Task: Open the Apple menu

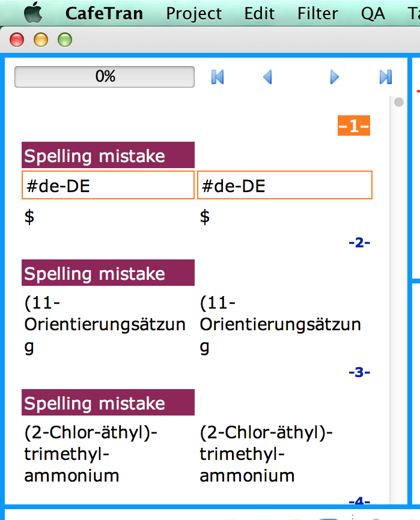Action: [x=33, y=13]
